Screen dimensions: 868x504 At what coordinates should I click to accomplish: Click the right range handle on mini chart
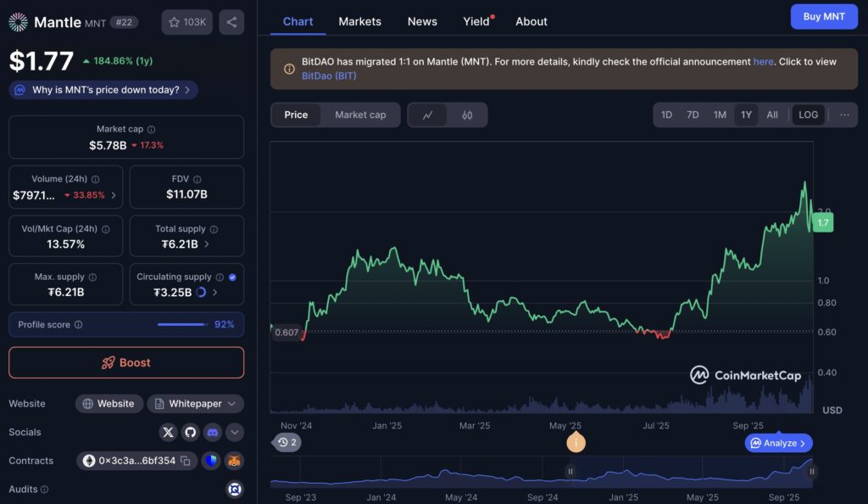pos(811,471)
